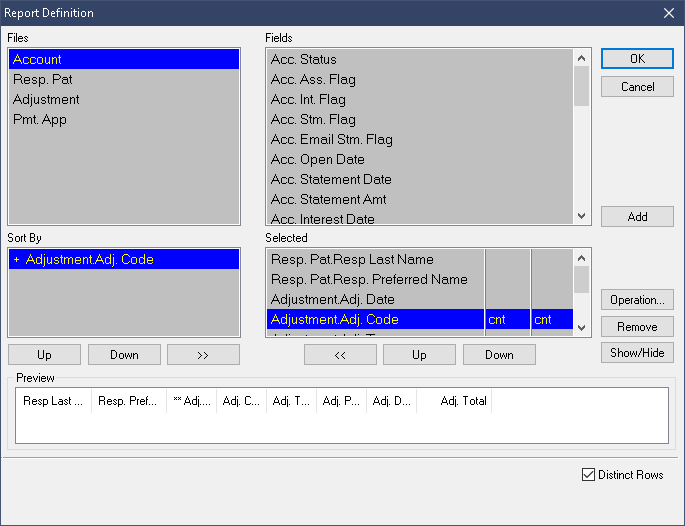Choose Pmt. App file entry
685x526 pixels.
pos(40,120)
